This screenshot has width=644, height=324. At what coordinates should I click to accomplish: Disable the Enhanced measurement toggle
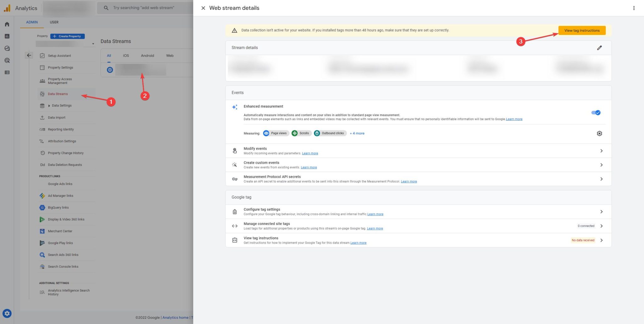click(596, 113)
